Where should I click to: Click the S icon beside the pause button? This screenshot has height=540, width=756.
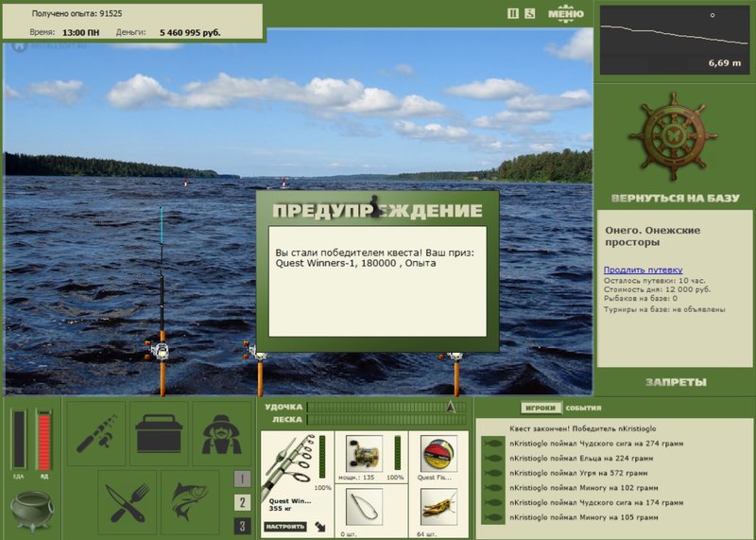[x=529, y=13]
